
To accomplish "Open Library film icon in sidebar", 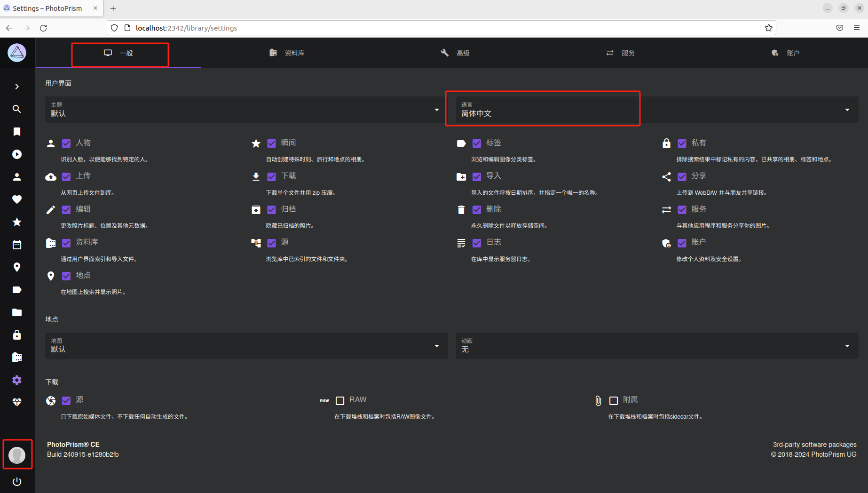I will pos(17,358).
